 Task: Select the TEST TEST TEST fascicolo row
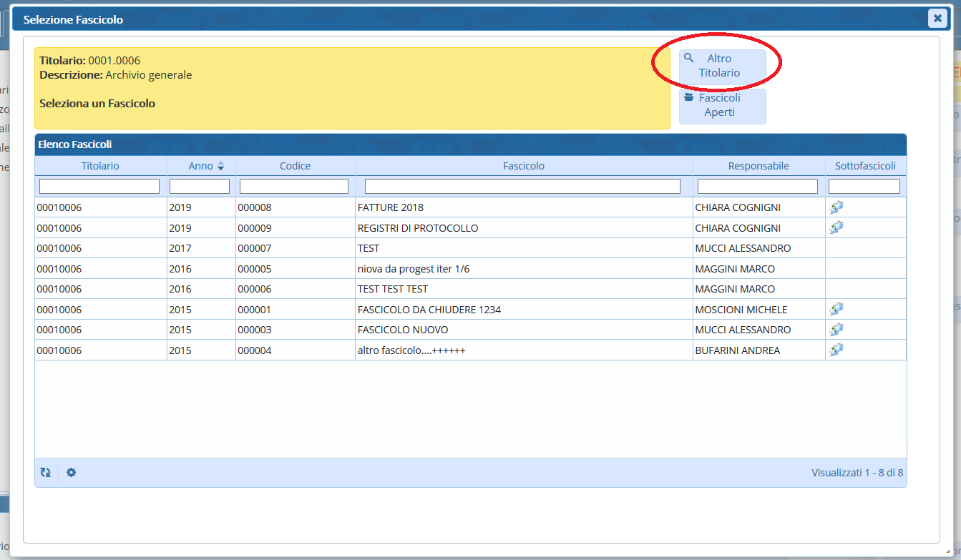392,289
